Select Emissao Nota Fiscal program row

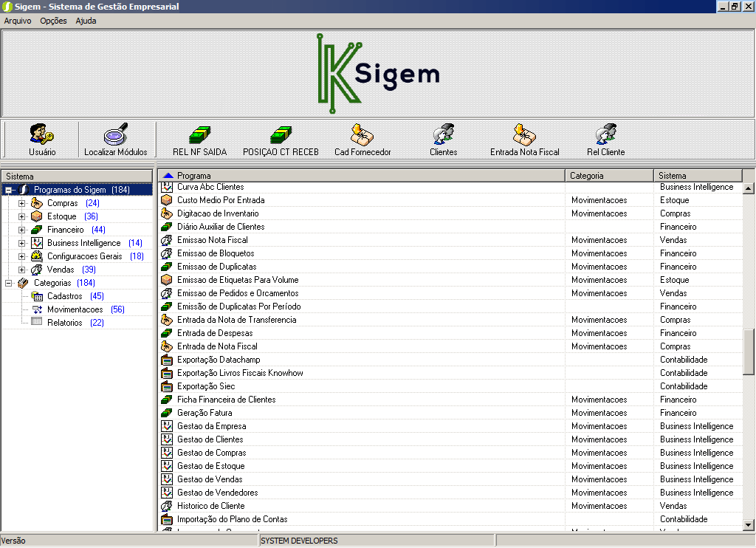[213, 240]
